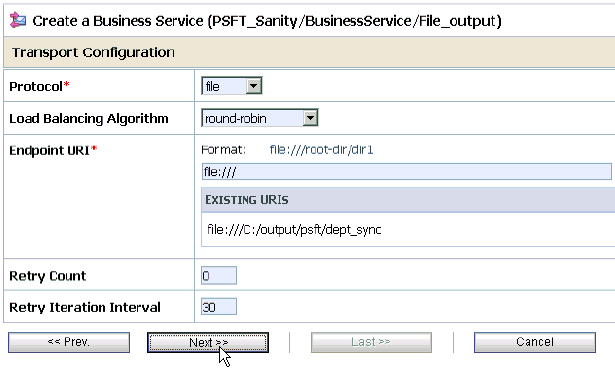The image size is (615, 368).
Task: Click the Format: label text
Action: pos(223,149)
